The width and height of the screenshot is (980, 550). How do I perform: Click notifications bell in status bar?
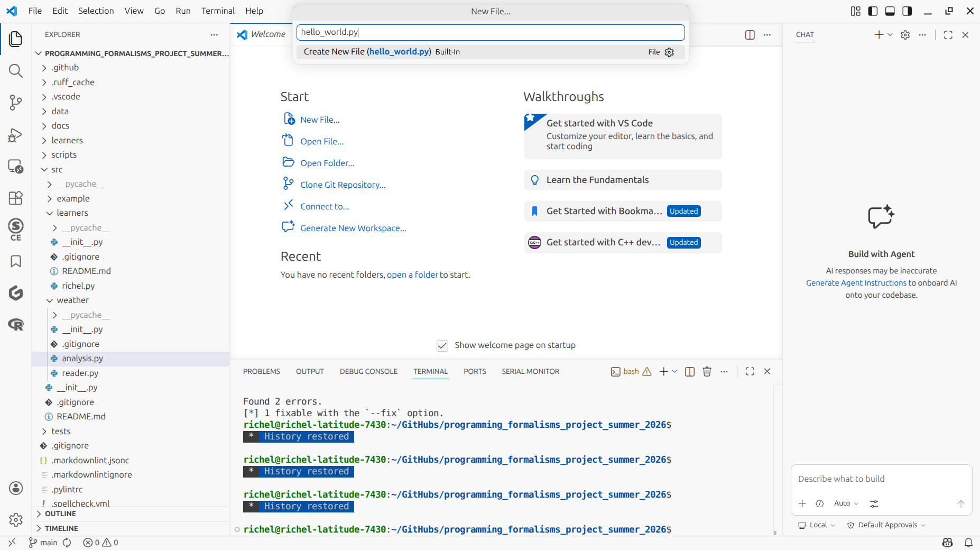pos(968,543)
